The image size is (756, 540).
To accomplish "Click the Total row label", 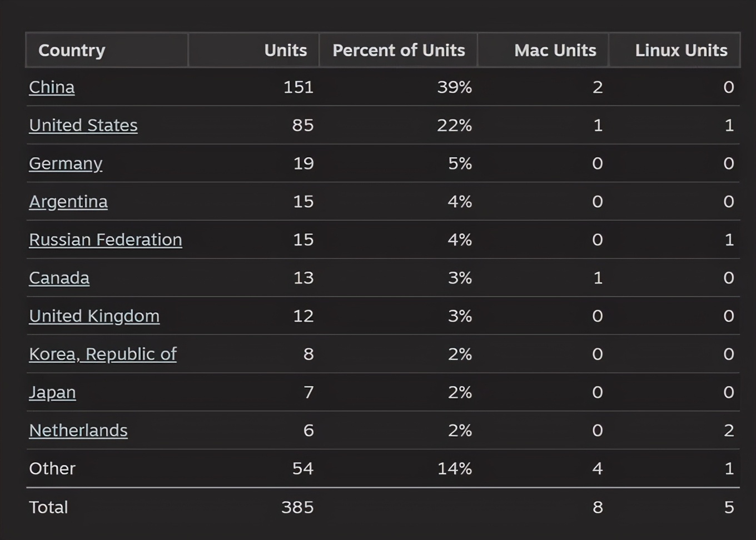I will pyautogui.click(x=48, y=507).
